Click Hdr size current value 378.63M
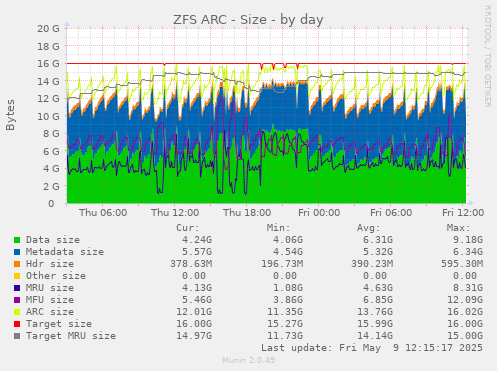This screenshot has height=371, width=497. (191, 264)
